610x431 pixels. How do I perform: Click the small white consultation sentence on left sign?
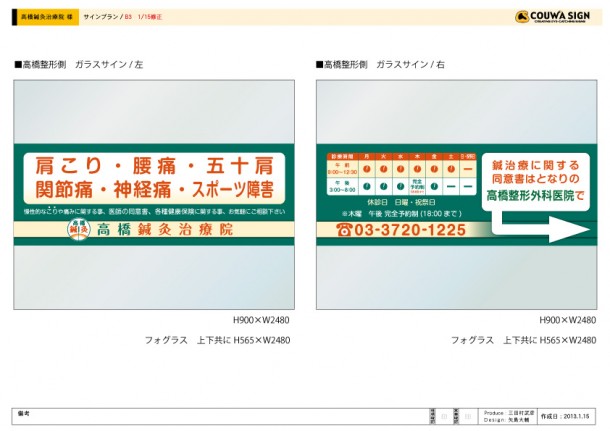154,211
